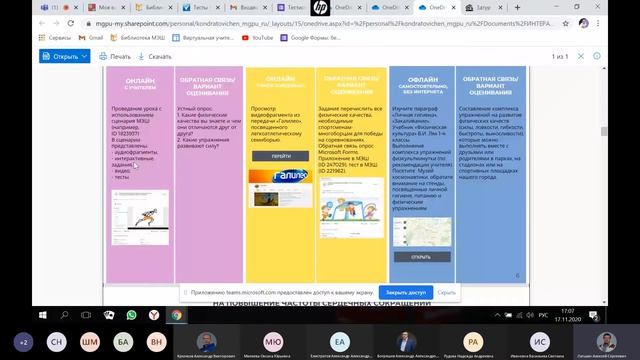Viewport: 640px width, 360px height.
Task: Select participant avatar МЮ
Action: (273, 342)
